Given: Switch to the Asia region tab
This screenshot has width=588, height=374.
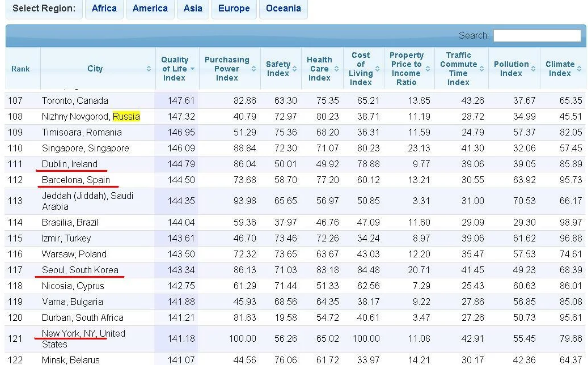Looking at the screenshot, I should [x=193, y=8].
